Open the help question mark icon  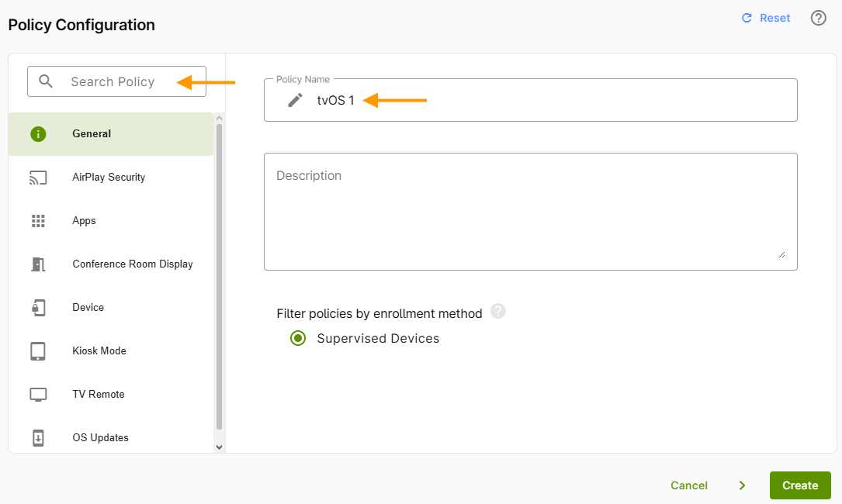pos(818,19)
